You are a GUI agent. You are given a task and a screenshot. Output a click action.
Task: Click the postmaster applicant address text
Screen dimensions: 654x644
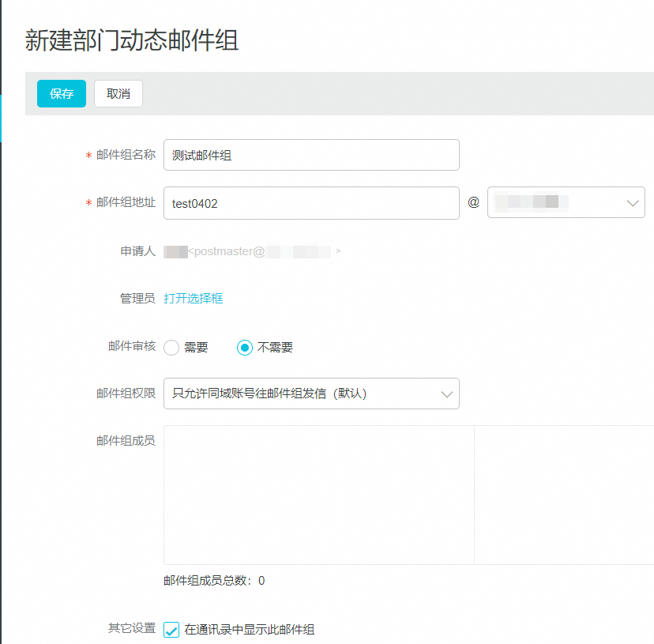tap(253, 251)
